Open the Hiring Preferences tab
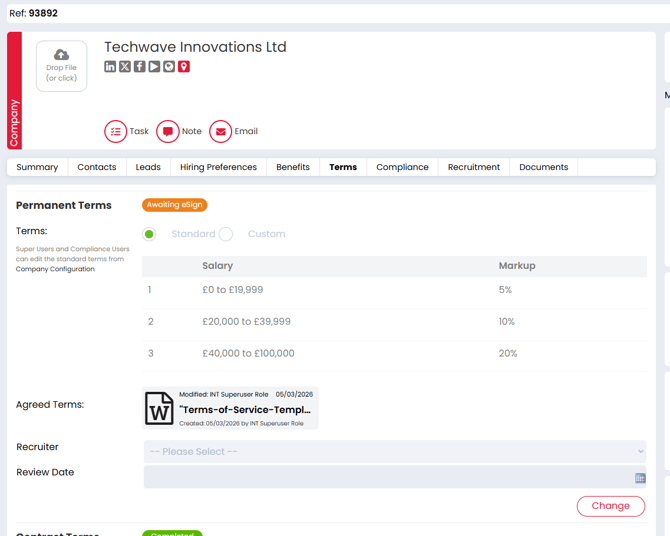670x536 pixels. click(218, 167)
